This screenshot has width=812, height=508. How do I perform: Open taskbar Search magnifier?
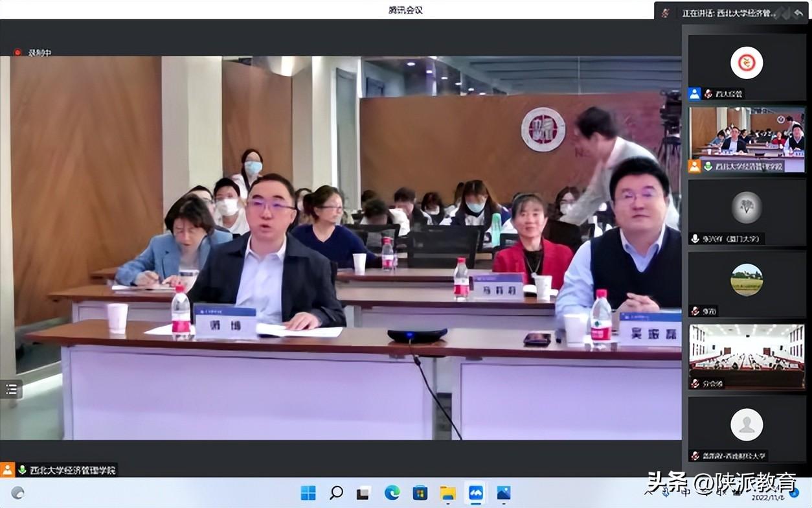coord(336,493)
